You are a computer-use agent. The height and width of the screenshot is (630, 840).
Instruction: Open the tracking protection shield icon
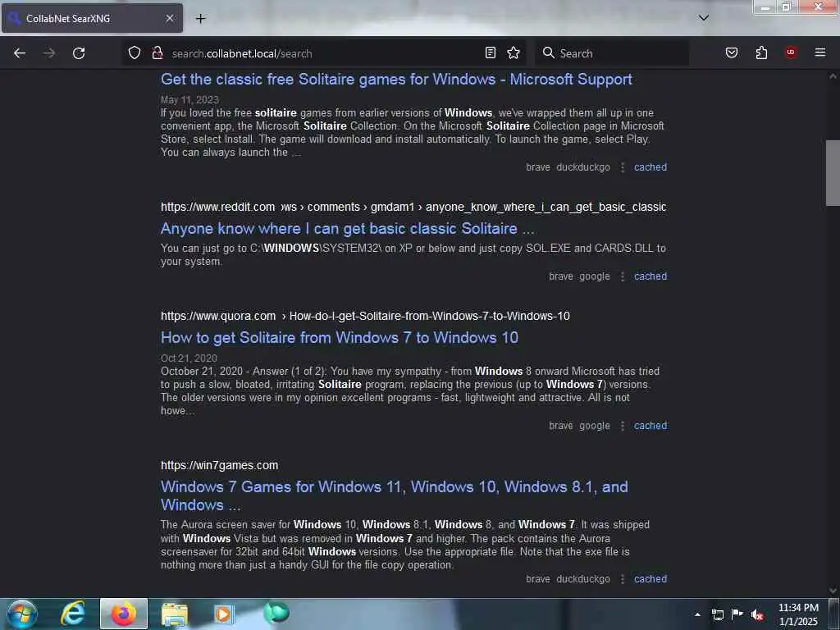coord(135,52)
